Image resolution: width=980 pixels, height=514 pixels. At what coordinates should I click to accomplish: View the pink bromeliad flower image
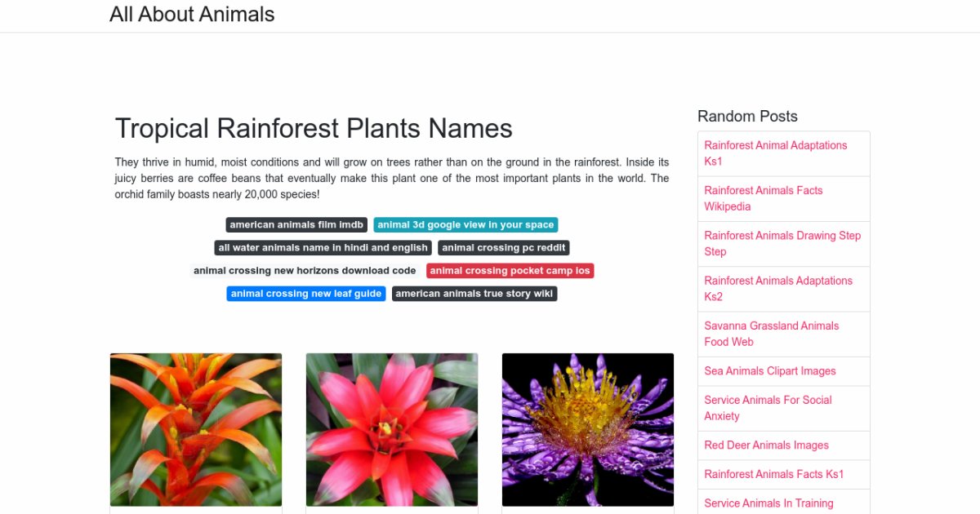pyautogui.click(x=392, y=429)
